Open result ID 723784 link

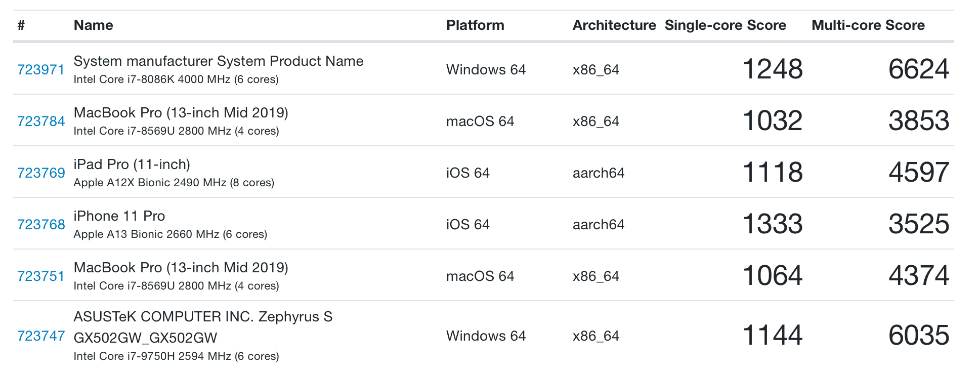41,121
